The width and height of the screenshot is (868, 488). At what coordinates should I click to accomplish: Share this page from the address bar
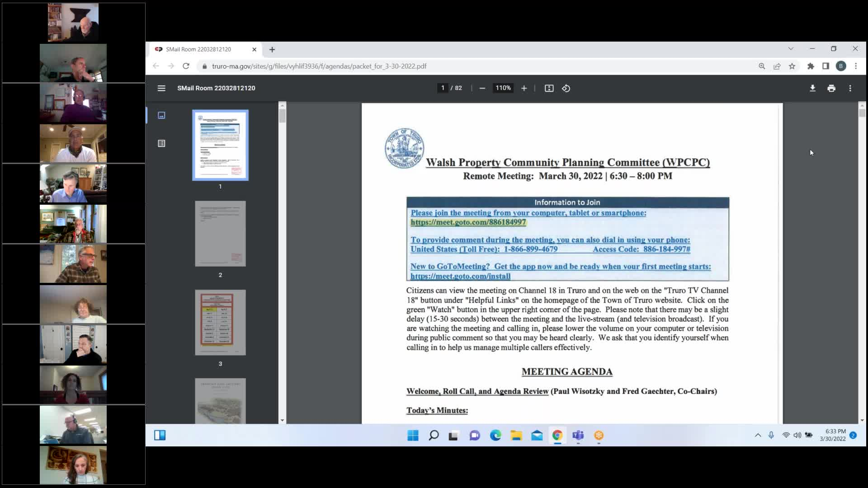point(777,66)
